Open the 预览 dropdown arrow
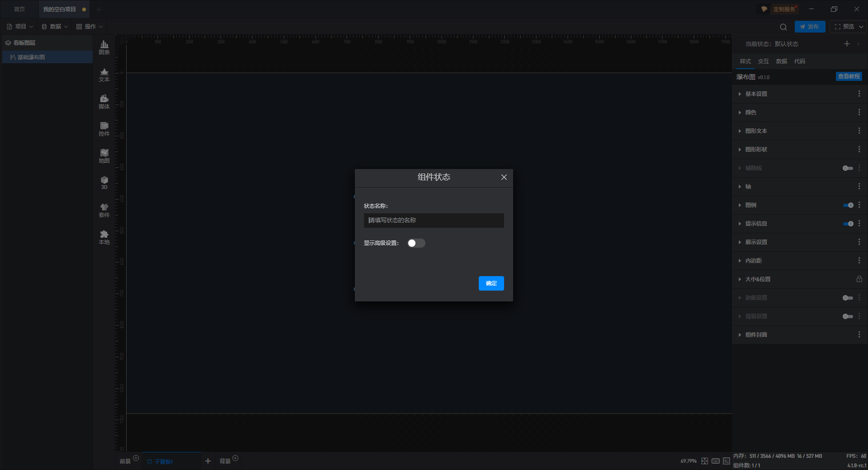The image size is (868, 470). 861,27
